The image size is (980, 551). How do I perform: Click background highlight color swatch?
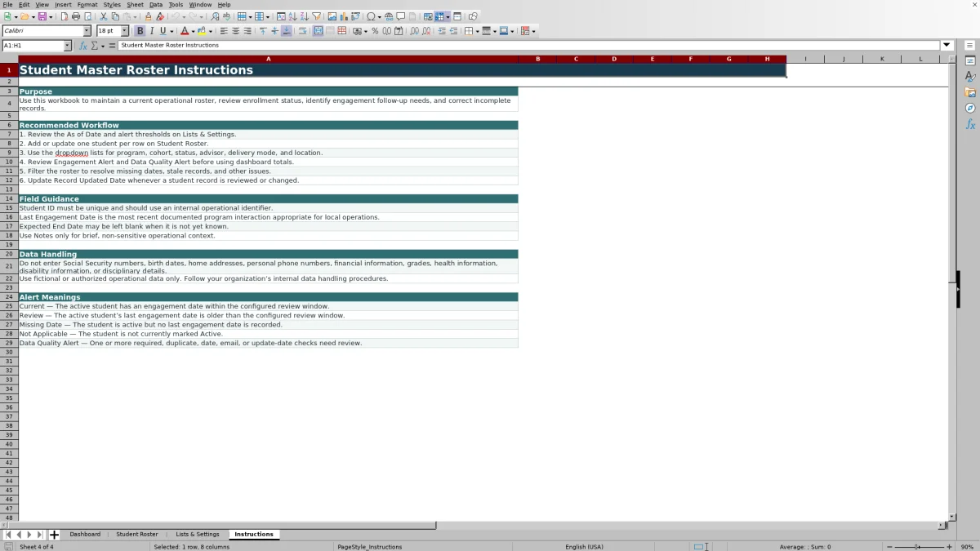(x=202, y=31)
